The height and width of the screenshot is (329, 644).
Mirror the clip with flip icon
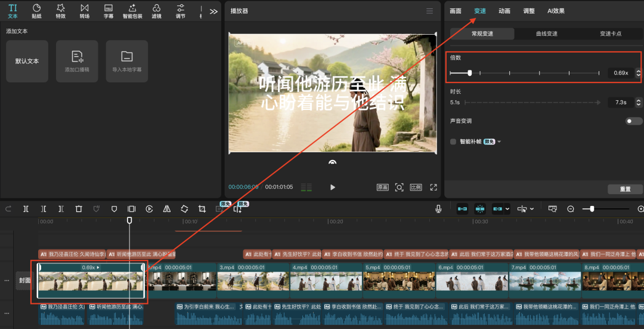pyautogui.click(x=167, y=209)
